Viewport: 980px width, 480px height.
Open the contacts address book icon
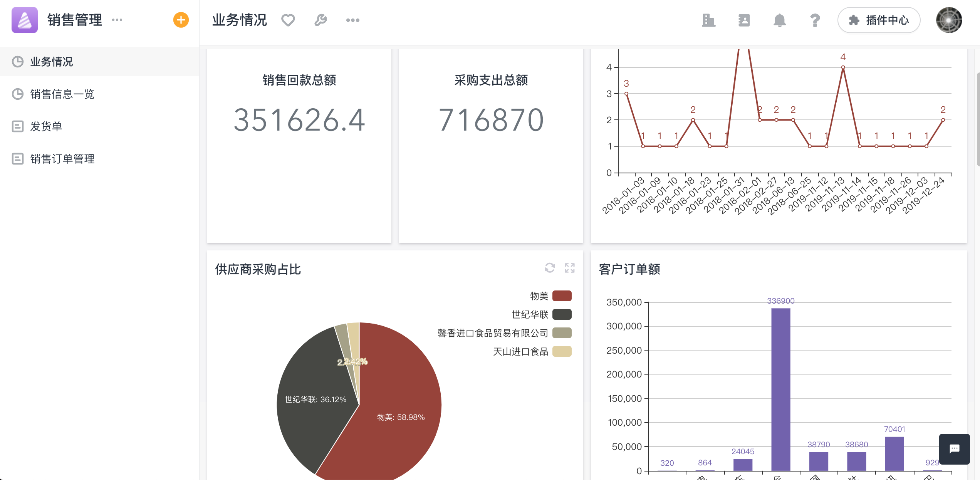tap(744, 20)
